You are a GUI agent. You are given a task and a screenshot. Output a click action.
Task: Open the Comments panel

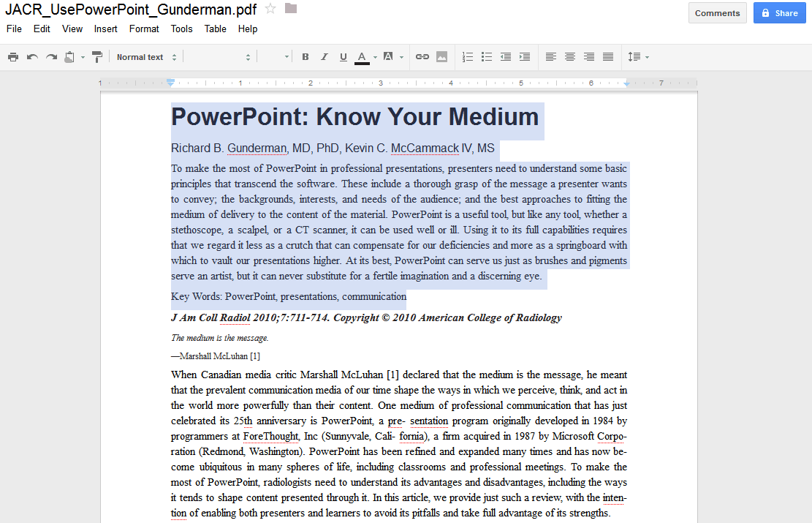(x=717, y=13)
